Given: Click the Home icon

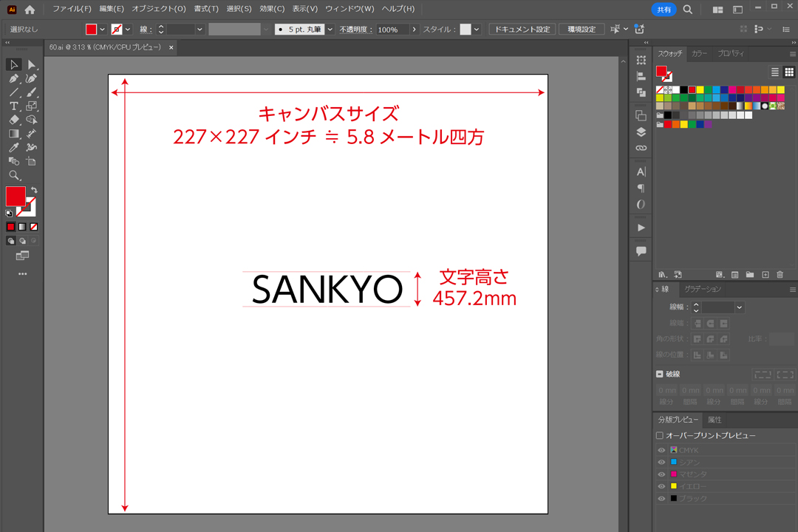Looking at the screenshot, I should pos(30,9).
